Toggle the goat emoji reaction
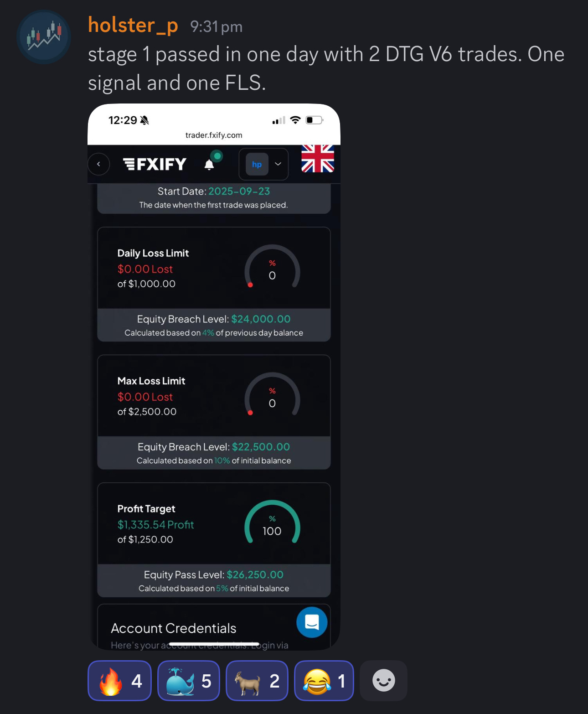588x714 pixels. (x=257, y=681)
